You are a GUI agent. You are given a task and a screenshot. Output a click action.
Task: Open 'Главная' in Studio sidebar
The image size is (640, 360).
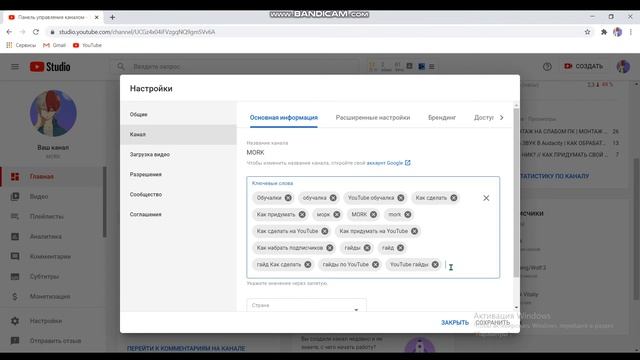point(51,176)
